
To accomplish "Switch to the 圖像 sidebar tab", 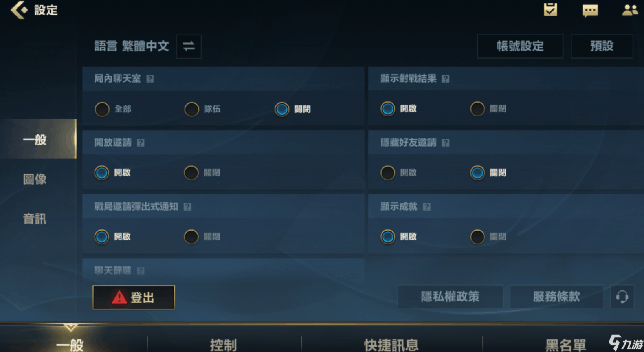I will coord(35,179).
